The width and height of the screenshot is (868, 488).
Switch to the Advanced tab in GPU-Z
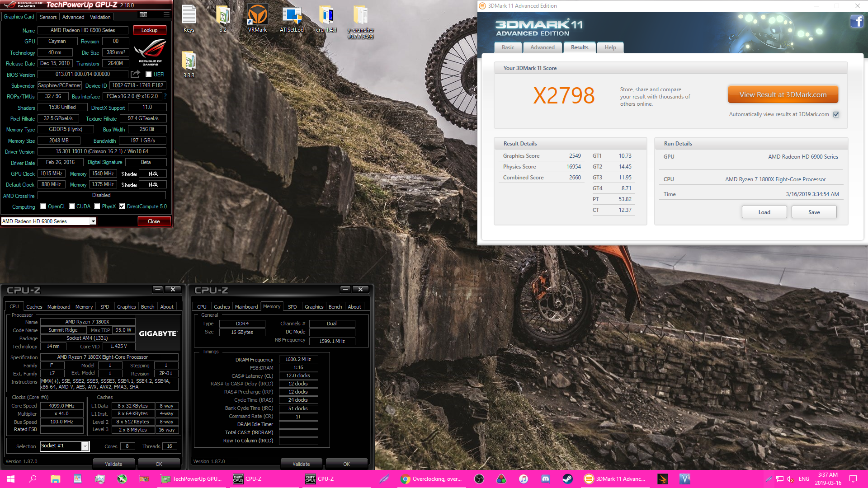[x=73, y=17]
